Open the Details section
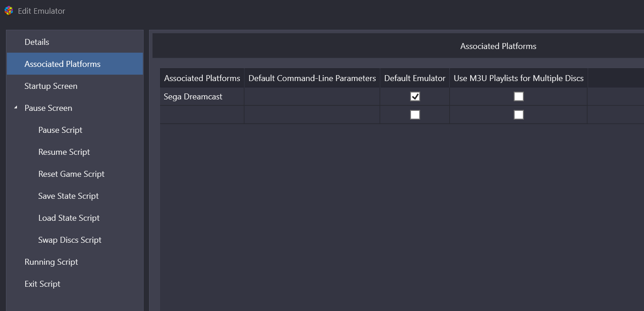This screenshot has width=644, height=311. tap(37, 42)
